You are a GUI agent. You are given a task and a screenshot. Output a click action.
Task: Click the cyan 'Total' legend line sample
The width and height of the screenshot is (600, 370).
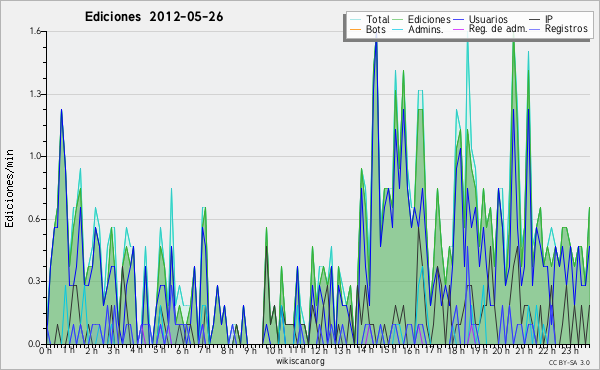click(355, 20)
